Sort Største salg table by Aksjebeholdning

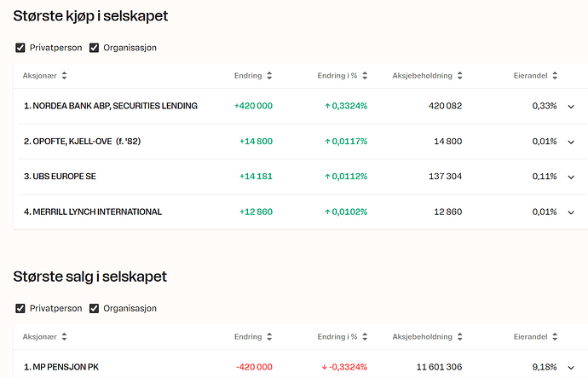point(427,337)
